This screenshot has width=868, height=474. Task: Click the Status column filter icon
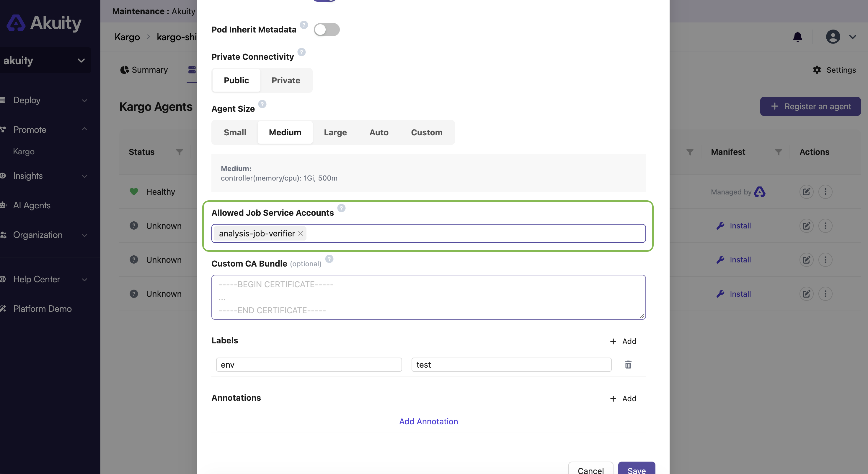point(179,152)
